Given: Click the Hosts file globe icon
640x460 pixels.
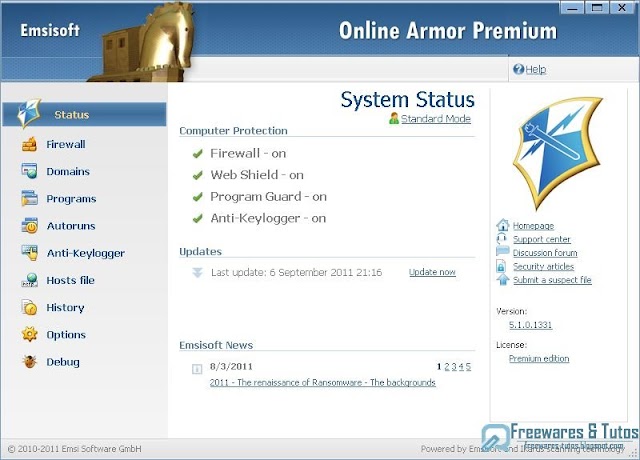Looking at the screenshot, I should click(29, 280).
